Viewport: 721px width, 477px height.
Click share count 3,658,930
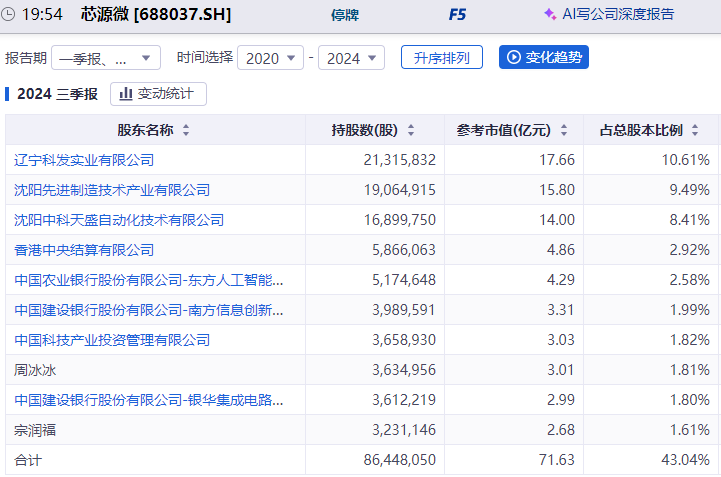404,340
